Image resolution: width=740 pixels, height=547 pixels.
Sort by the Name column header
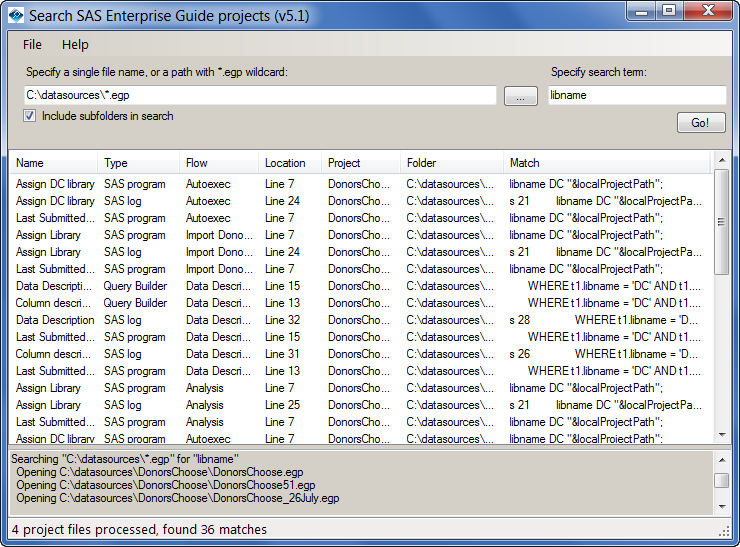tap(54, 163)
